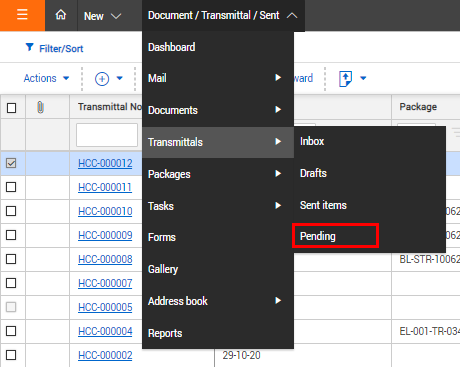
Task: Open the New dropdown menu
Action: [102, 16]
